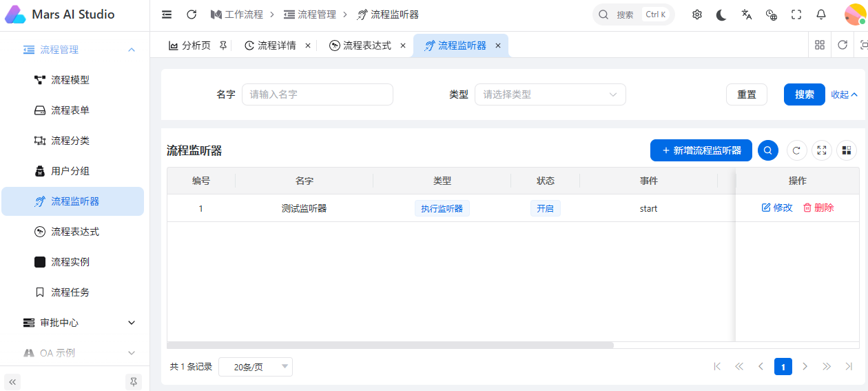Click the 工作流程 breadcrumb
The image size is (868, 391).
[237, 14]
